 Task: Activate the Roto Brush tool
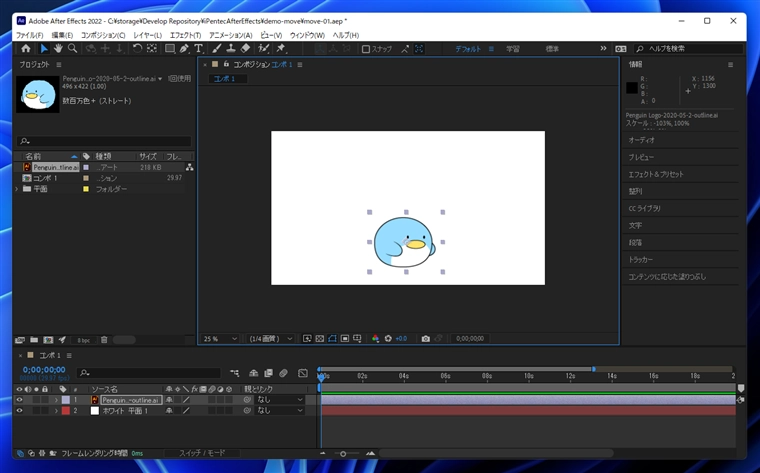[263, 48]
